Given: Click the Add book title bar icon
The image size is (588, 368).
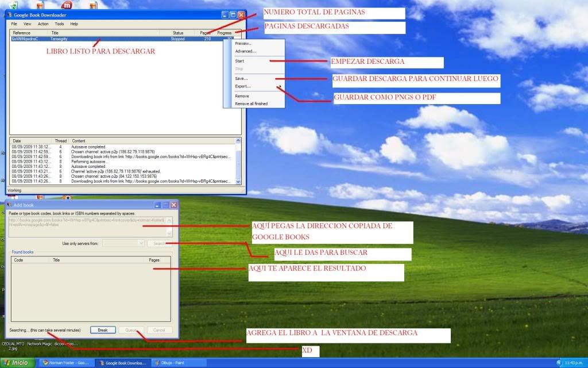Looking at the screenshot, I should [9, 205].
